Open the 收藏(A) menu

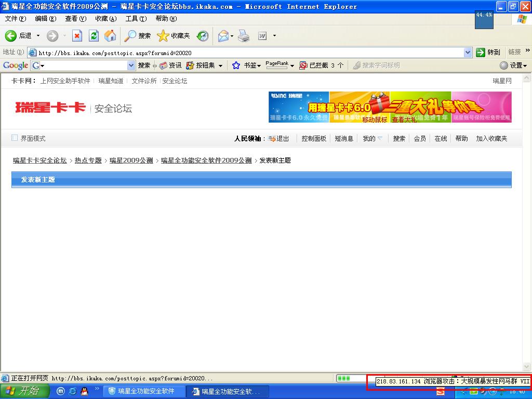(106, 19)
